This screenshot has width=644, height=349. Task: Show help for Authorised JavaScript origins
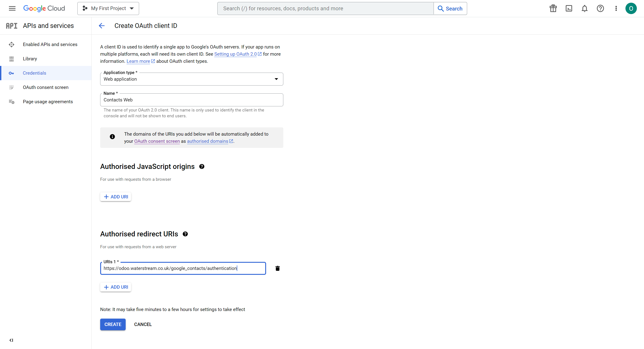click(x=202, y=167)
